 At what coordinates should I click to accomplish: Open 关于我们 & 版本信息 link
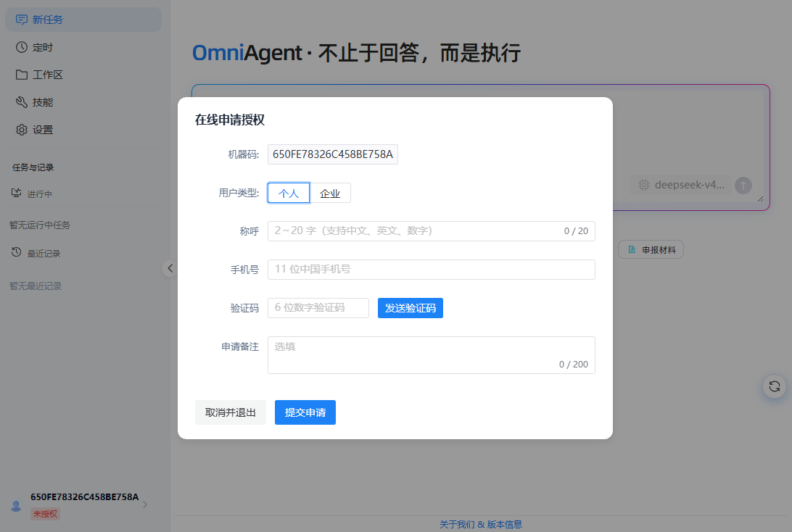[x=480, y=525]
